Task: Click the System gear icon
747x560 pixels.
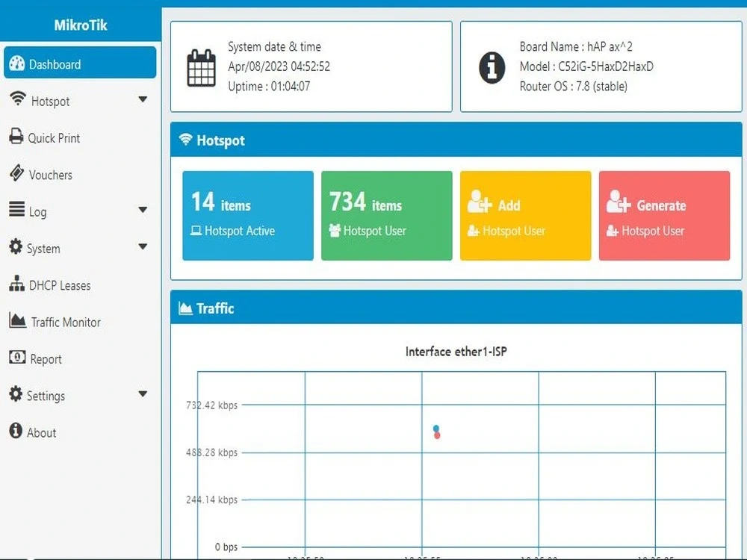Action: (16, 246)
